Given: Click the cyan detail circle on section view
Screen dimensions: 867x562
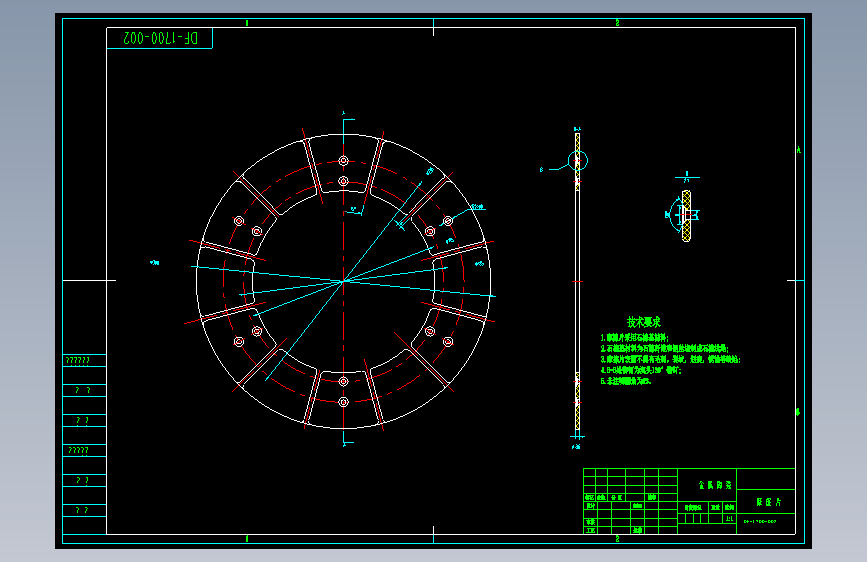Looking at the screenshot, I should 577,160.
